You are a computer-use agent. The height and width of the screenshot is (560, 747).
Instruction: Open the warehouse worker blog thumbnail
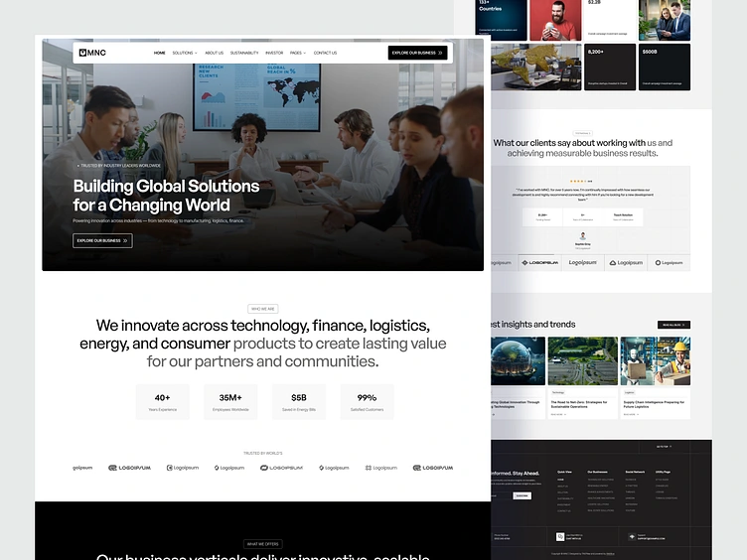coord(655,361)
